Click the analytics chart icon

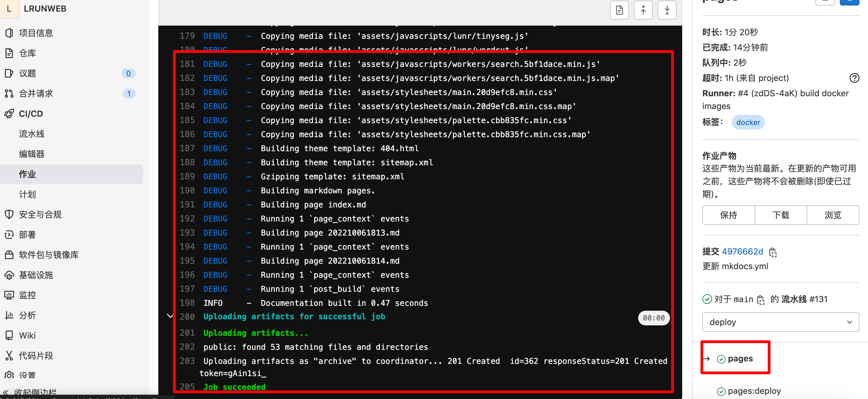(x=9, y=316)
